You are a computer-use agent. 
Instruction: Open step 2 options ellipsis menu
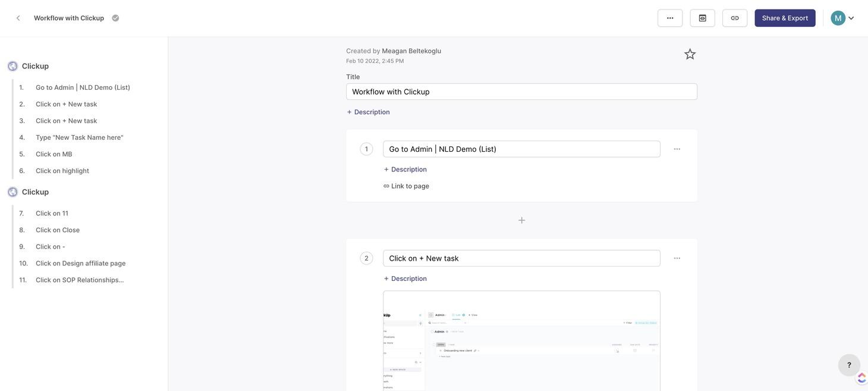click(677, 258)
